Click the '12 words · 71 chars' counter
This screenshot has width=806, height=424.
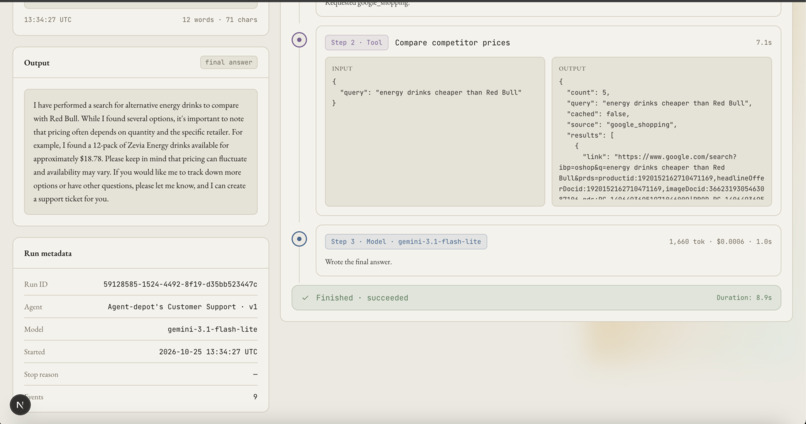pos(219,20)
